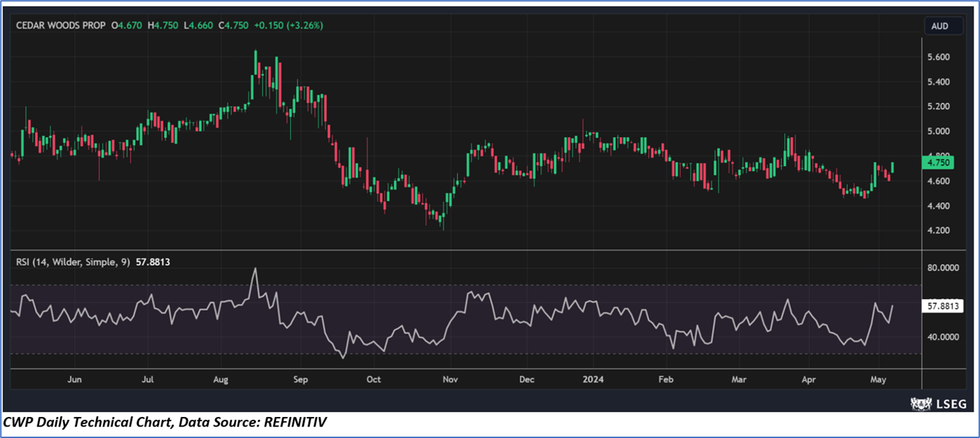Click the Oct label on time axis

[x=374, y=380]
